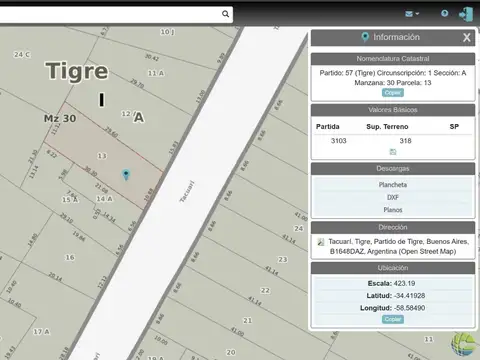Click the Tacuarí street label
The width and height of the screenshot is (480, 360).
click(x=187, y=192)
